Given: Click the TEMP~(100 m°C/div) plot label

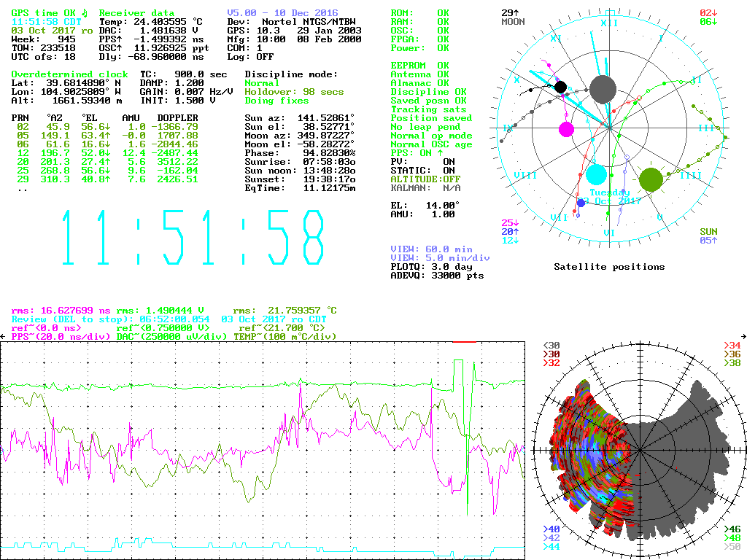Looking at the screenshot, I should 285,337.
